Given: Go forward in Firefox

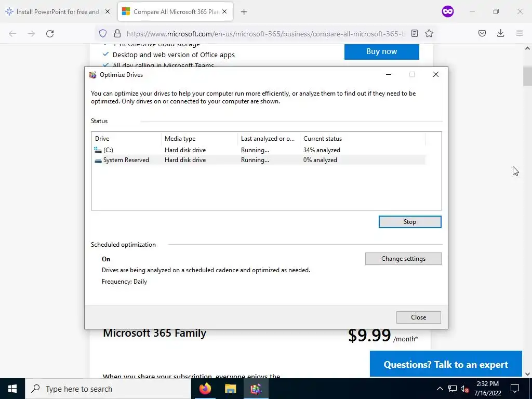Looking at the screenshot, I should [31, 34].
